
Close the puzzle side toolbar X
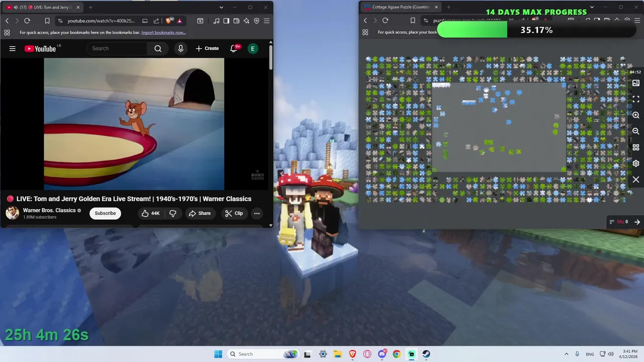click(636, 179)
